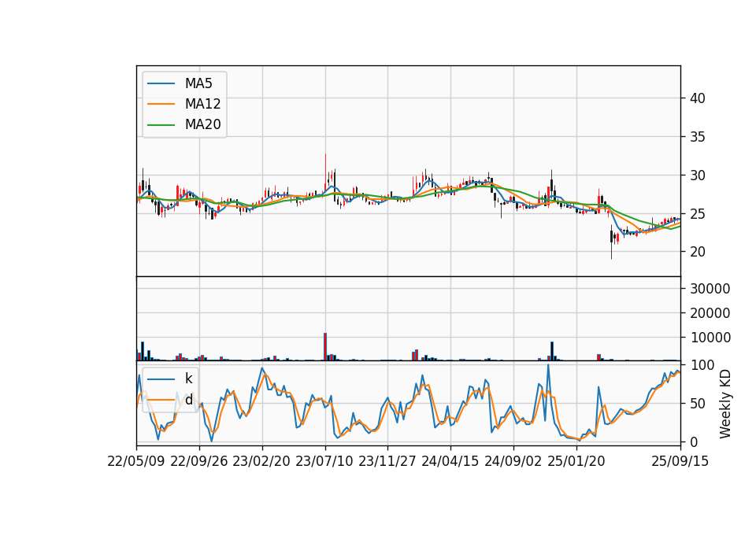Click the 22/05/09 date axis label

136,461
